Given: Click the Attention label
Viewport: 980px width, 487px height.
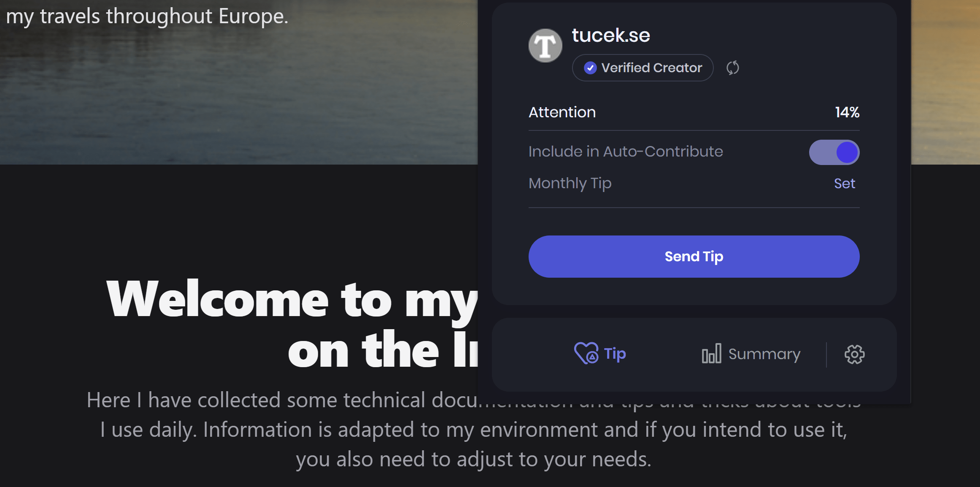Looking at the screenshot, I should 562,112.
